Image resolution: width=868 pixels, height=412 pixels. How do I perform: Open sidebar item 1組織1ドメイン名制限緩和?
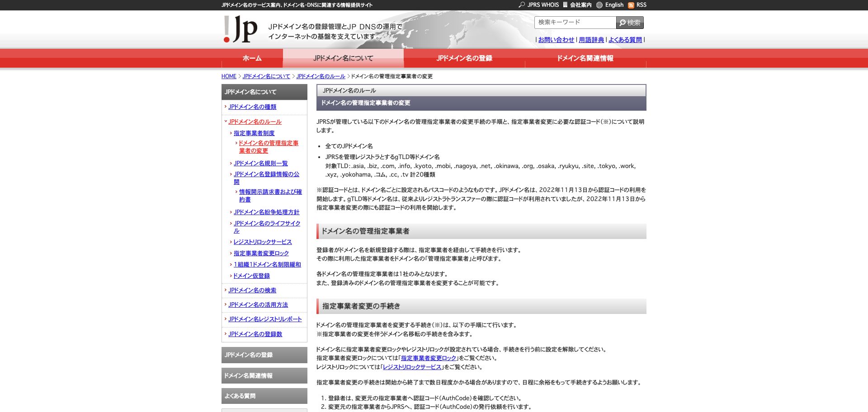click(267, 265)
